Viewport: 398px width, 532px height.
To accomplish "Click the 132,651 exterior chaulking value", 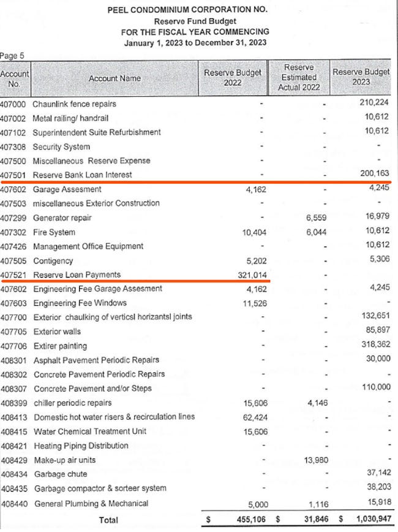I will tap(376, 316).
